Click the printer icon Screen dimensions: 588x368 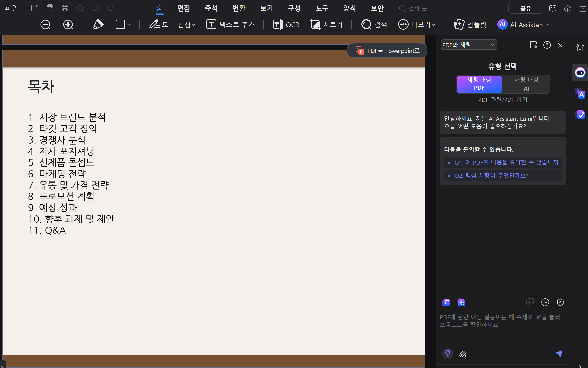(x=65, y=8)
